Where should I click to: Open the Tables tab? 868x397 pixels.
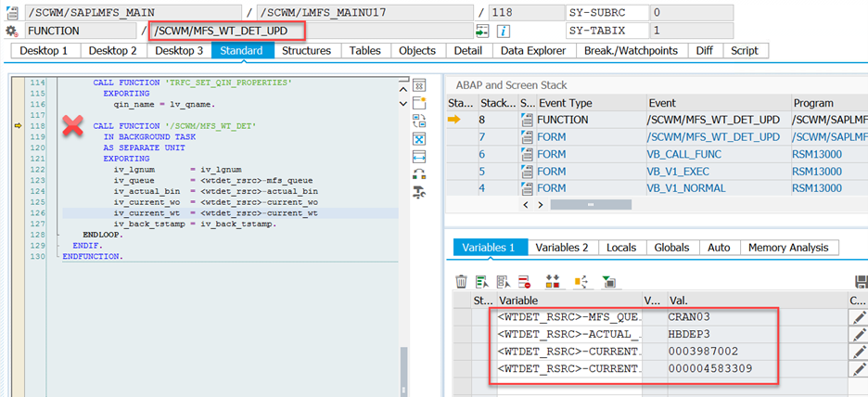[x=364, y=51]
